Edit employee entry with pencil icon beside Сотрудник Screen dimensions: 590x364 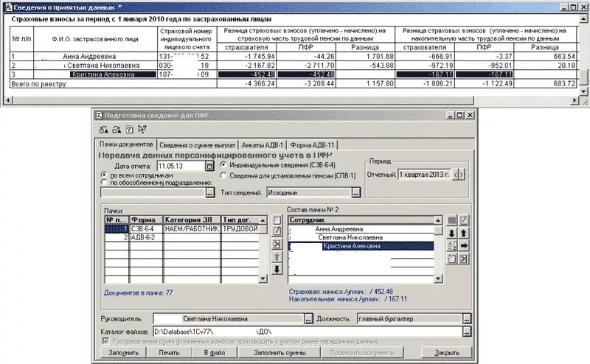coord(464,220)
